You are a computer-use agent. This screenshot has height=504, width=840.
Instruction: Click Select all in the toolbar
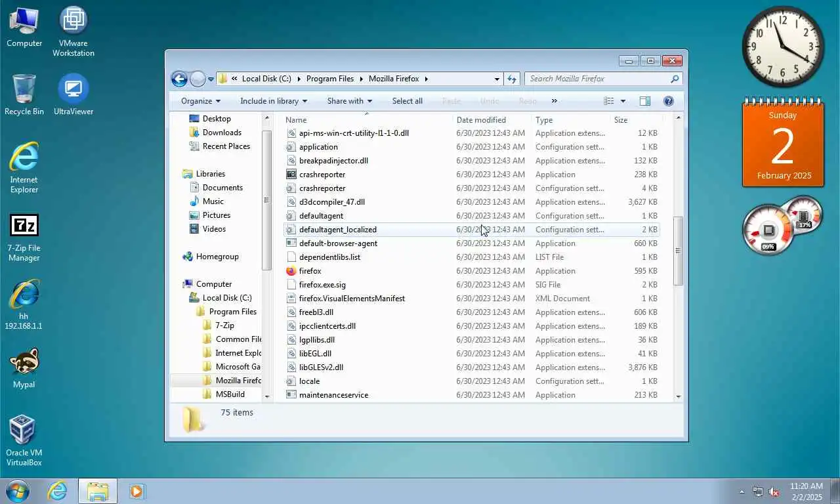pos(408,101)
